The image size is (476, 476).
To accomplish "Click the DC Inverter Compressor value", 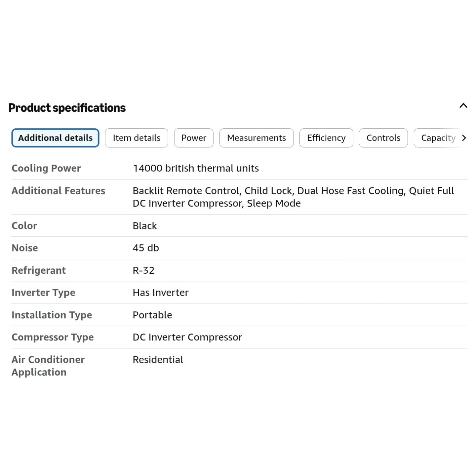I will coord(187,337).
